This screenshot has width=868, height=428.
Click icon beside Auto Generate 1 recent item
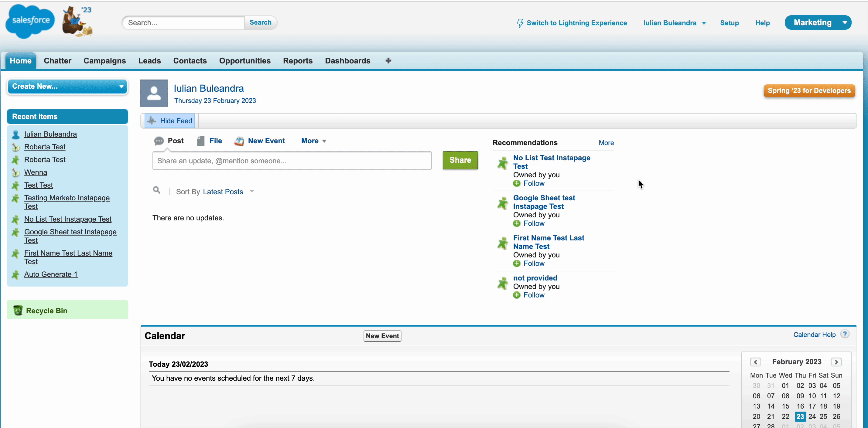pos(15,275)
